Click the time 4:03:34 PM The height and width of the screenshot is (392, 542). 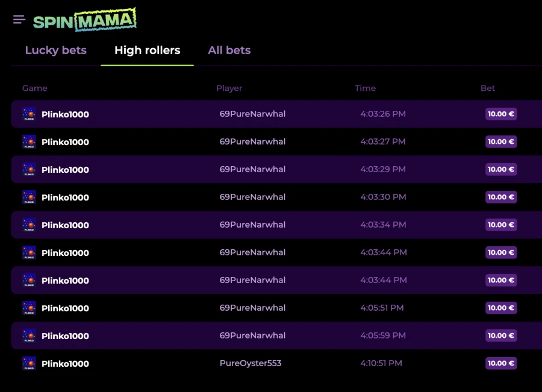384,225
